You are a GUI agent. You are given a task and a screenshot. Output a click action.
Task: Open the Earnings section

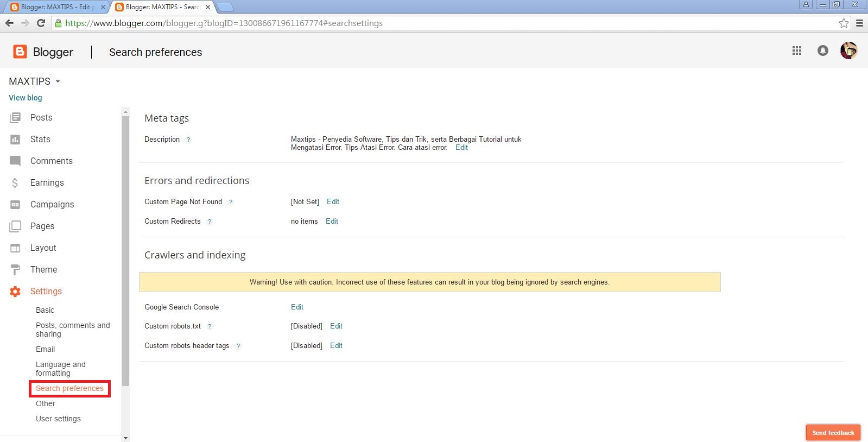[x=47, y=183]
